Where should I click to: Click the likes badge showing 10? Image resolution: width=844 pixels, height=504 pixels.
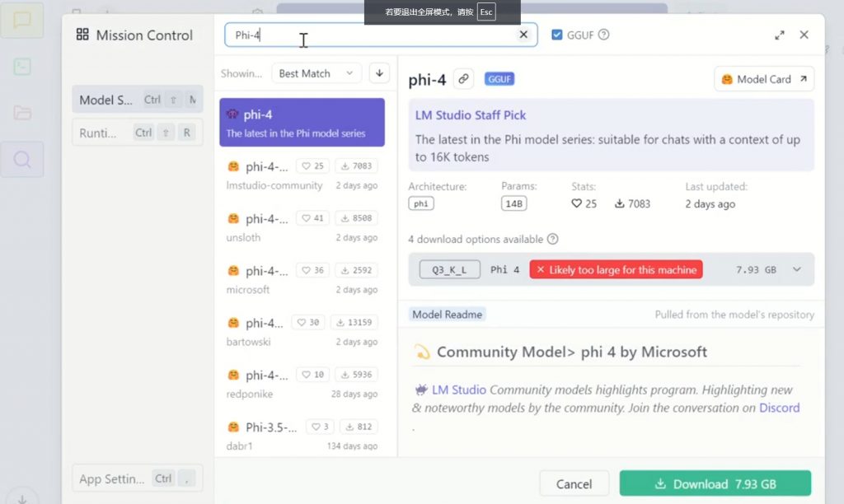(312, 375)
